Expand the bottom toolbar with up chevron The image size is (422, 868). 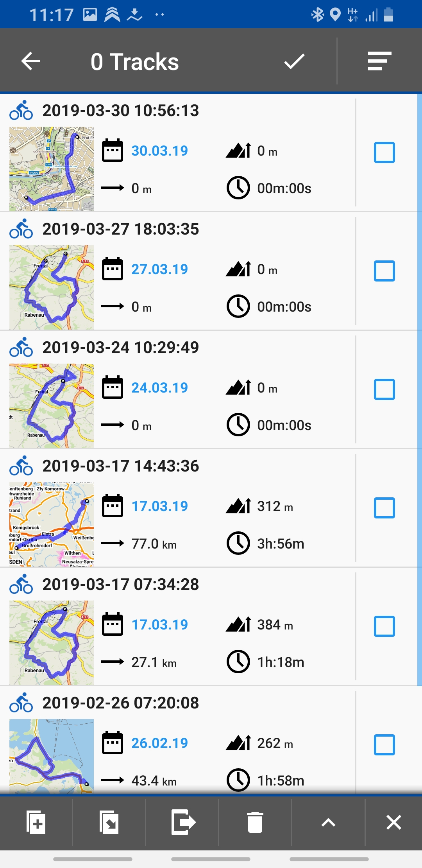(328, 822)
